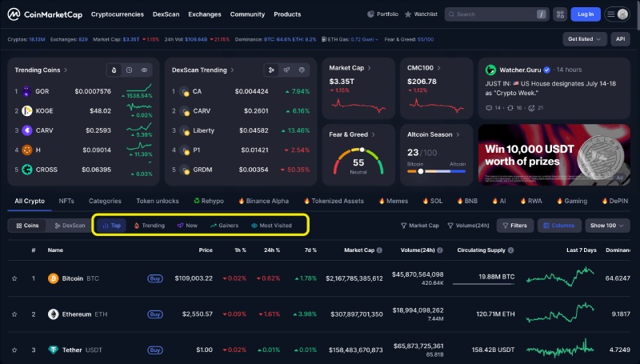640x364 pixels.
Task: Click the GOR coin icon
Action: (26, 91)
